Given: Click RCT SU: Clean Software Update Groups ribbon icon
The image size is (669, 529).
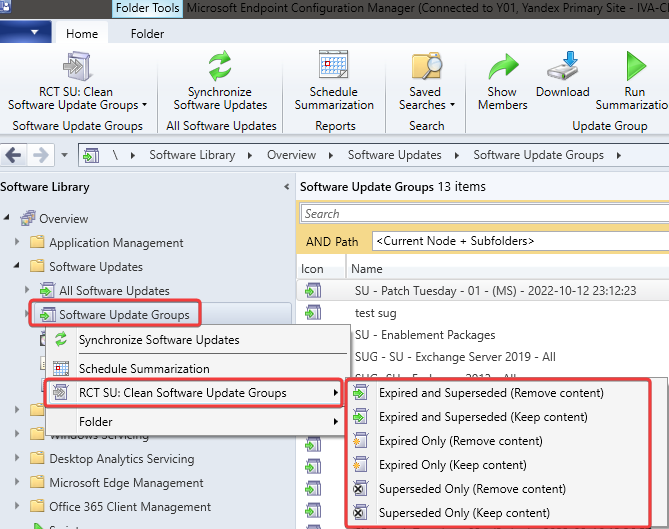Looking at the screenshot, I should pyautogui.click(x=77, y=66).
